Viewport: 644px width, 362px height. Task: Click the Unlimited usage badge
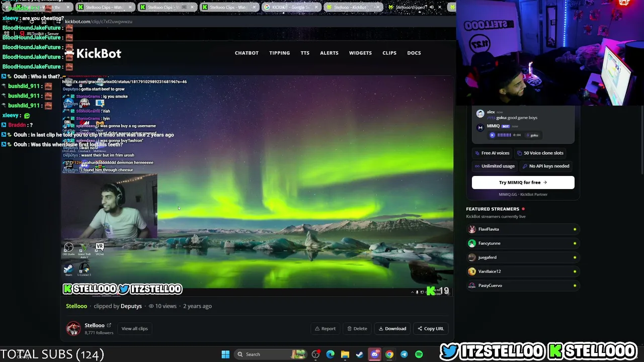[495, 166]
